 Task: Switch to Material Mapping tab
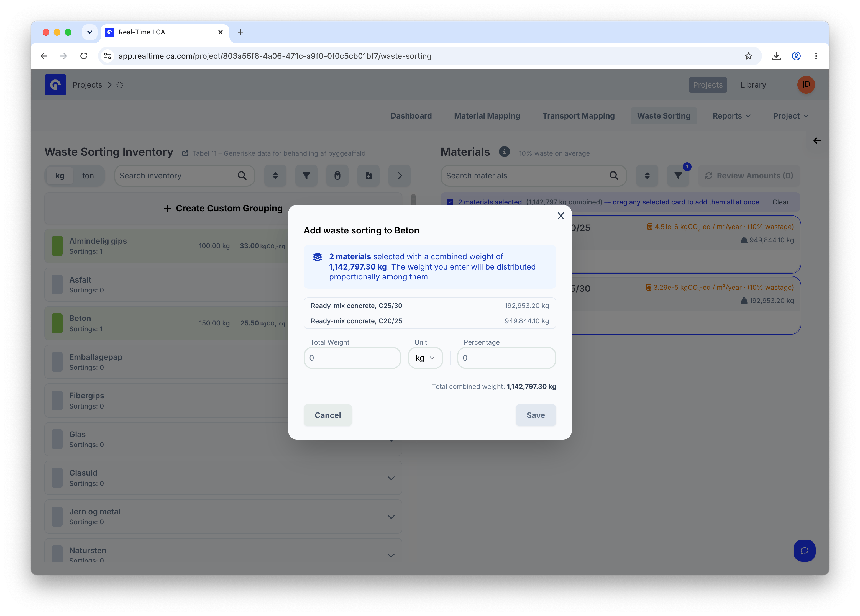pyautogui.click(x=487, y=115)
